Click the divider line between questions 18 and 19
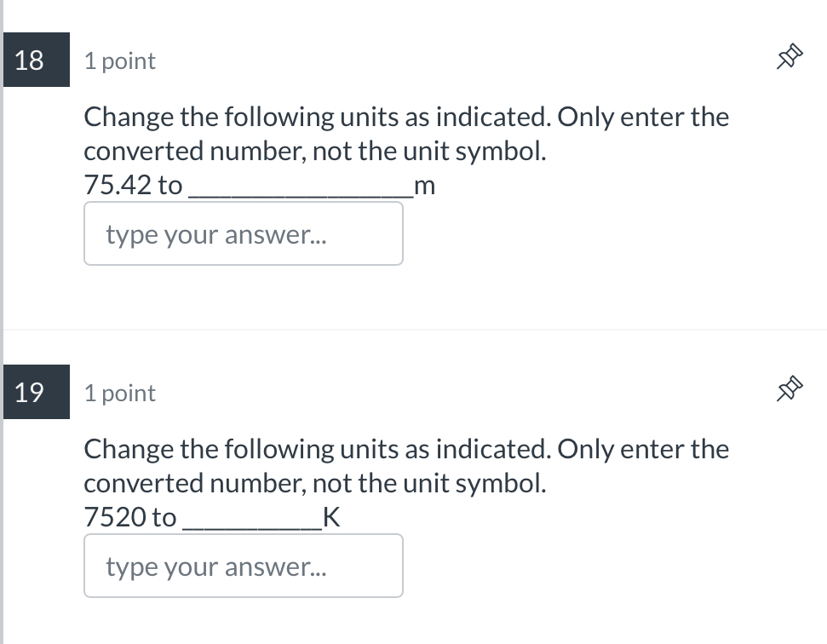827x644 pixels. coord(415,330)
